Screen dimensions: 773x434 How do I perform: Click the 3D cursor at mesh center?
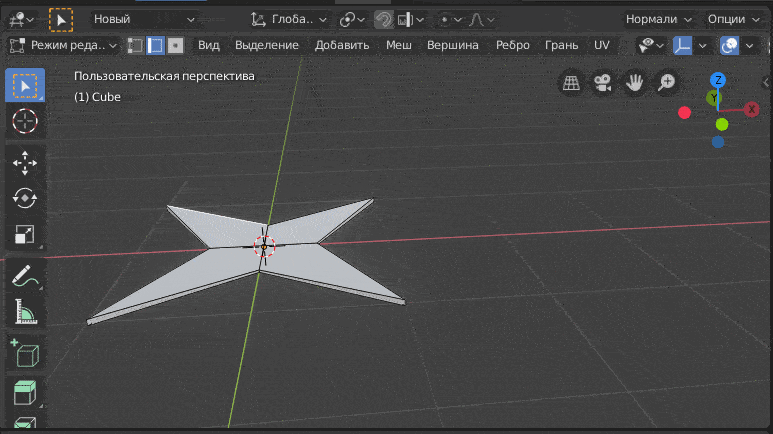pos(264,246)
